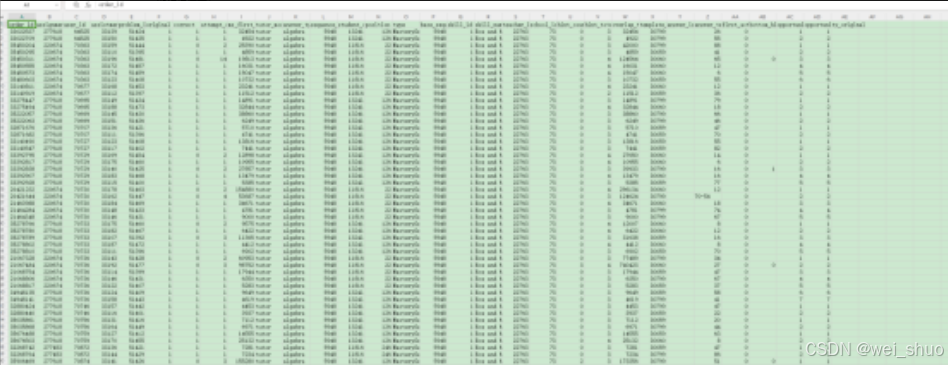Screen dimensions: 948x365
Task: Select column AH header
Action: click(927, 16)
